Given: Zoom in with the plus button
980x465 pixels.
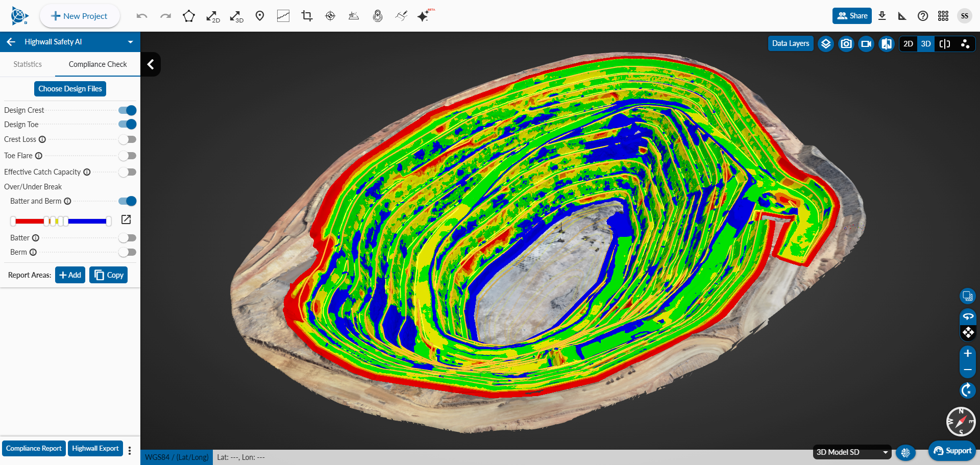Looking at the screenshot, I should 967,353.
